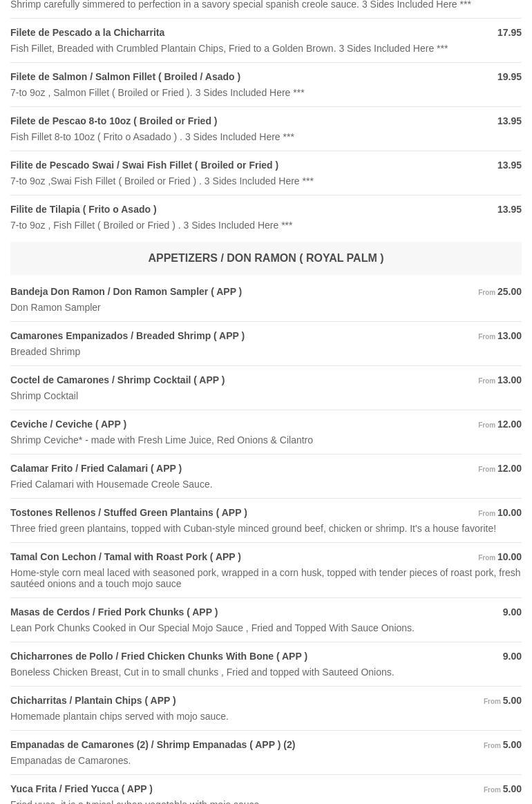Pick the Ceviche appetizer
Image resolution: width=532 pixels, height=804 pixels.
pyautogui.click(x=68, y=424)
